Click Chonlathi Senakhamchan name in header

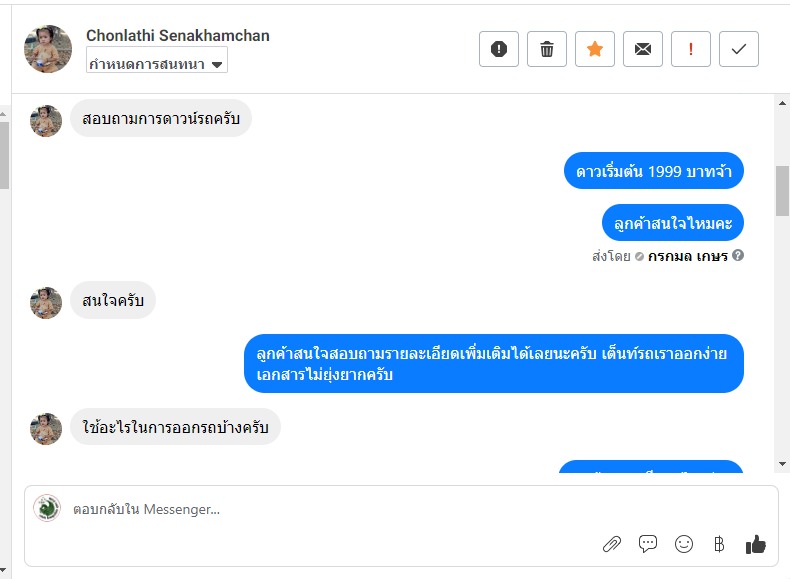point(178,36)
